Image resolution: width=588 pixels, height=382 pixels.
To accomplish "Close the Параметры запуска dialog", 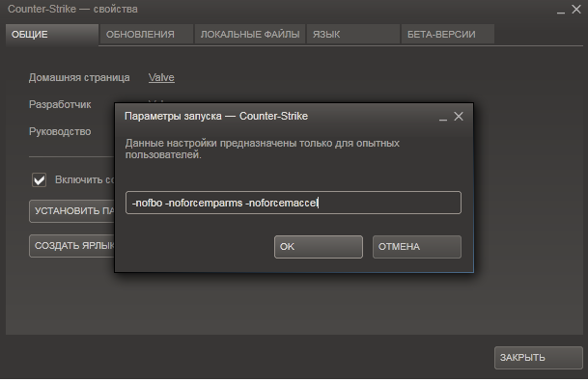I will [459, 117].
